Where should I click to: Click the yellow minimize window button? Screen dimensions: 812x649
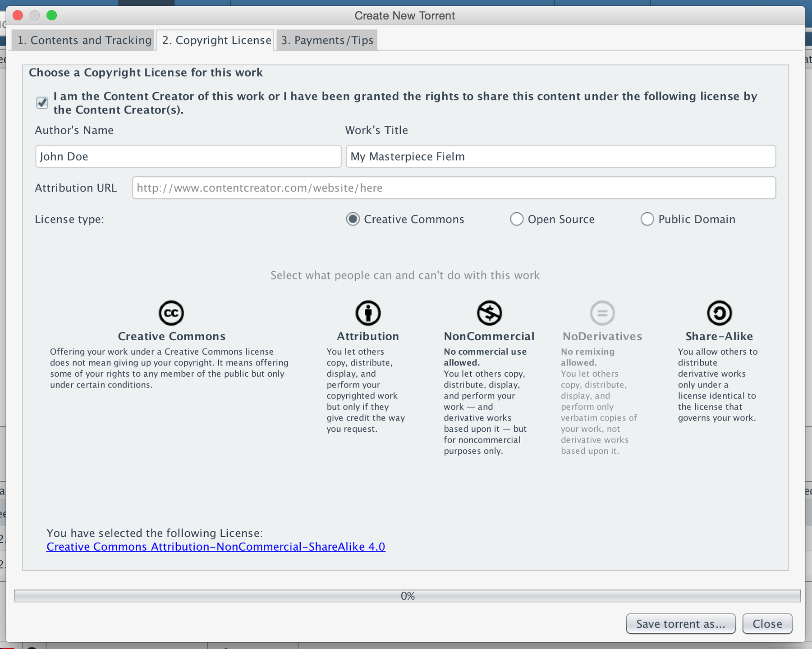point(35,15)
